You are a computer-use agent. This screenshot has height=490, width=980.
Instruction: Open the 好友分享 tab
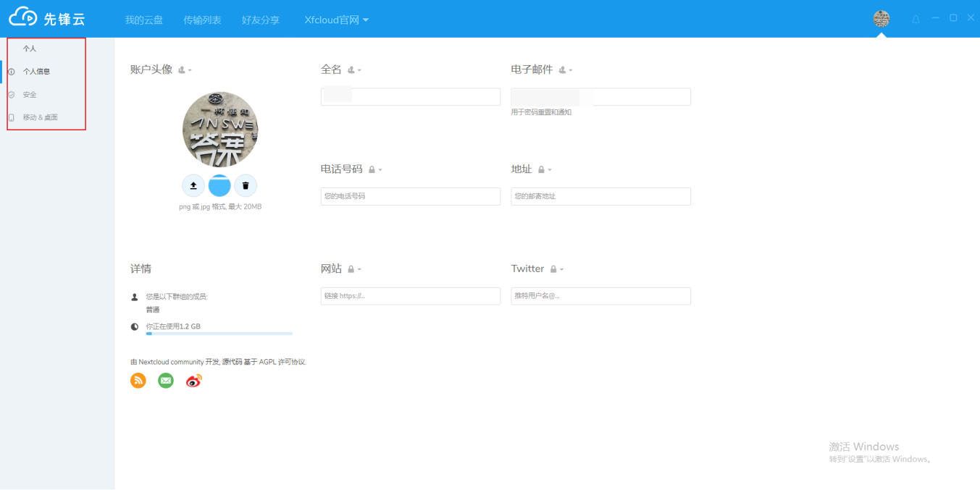tap(261, 20)
